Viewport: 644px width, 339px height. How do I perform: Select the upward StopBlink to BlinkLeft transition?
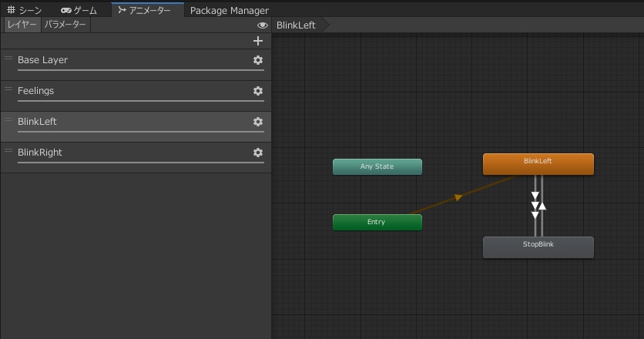[x=542, y=206]
